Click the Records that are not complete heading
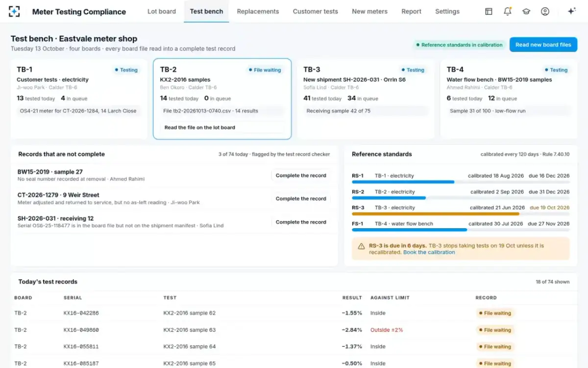The image size is (588, 368). (62, 154)
